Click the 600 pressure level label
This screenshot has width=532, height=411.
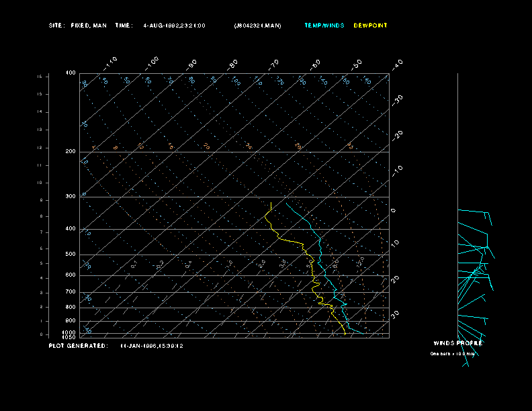71,275
